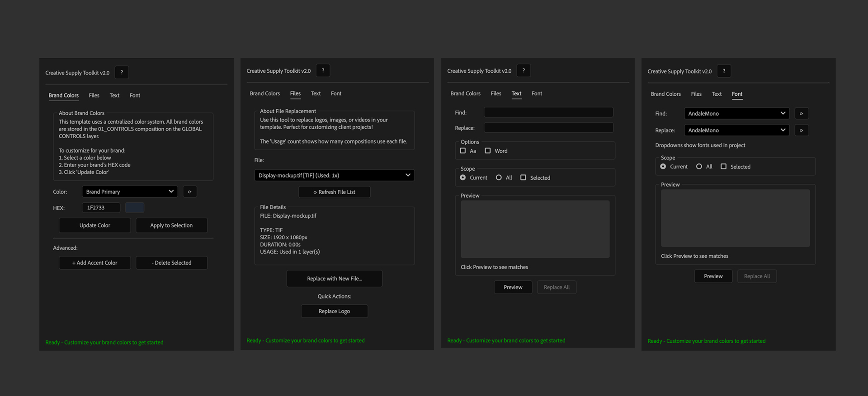Open help button in the Files panel
The image size is (868, 396).
[323, 70]
